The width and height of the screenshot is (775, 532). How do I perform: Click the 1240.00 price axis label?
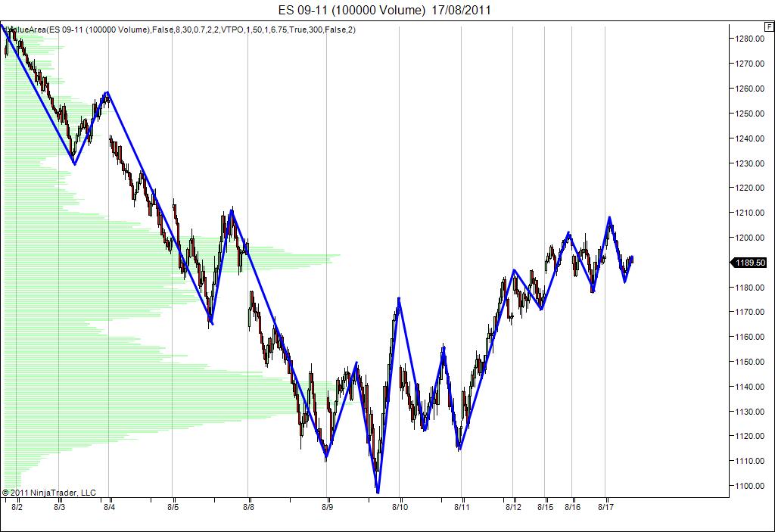coord(751,138)
